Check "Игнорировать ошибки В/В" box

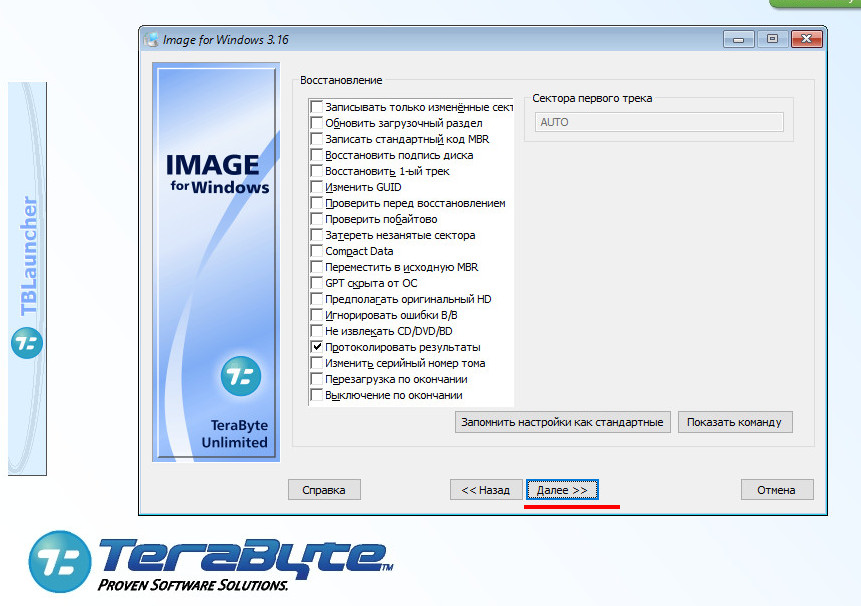[x=317, y=315]
